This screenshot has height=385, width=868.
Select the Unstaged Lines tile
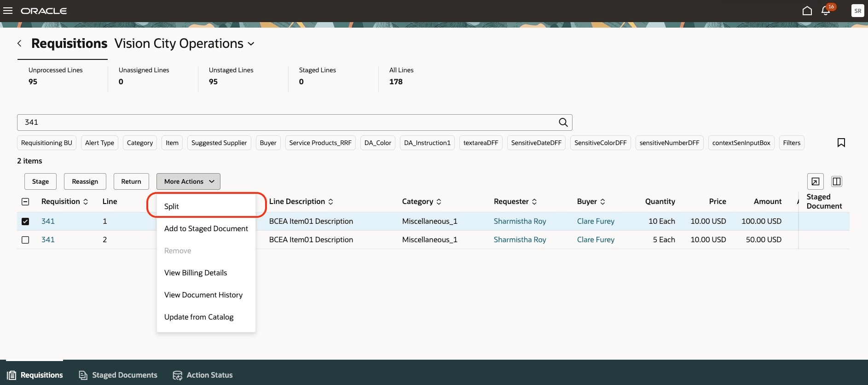point(243,76)
